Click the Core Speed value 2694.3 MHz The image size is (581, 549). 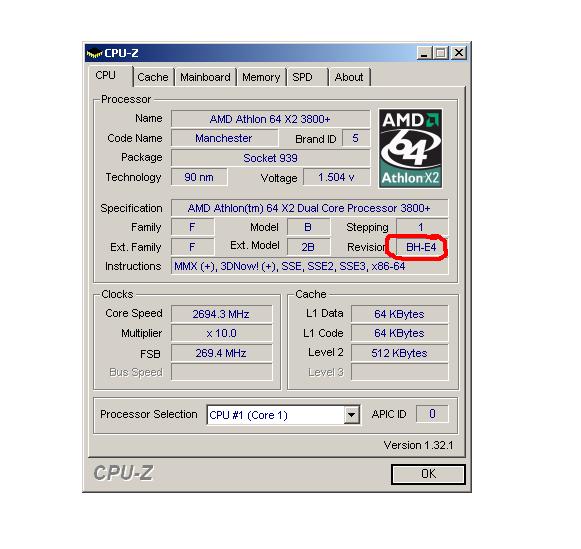tap(221, 314)
